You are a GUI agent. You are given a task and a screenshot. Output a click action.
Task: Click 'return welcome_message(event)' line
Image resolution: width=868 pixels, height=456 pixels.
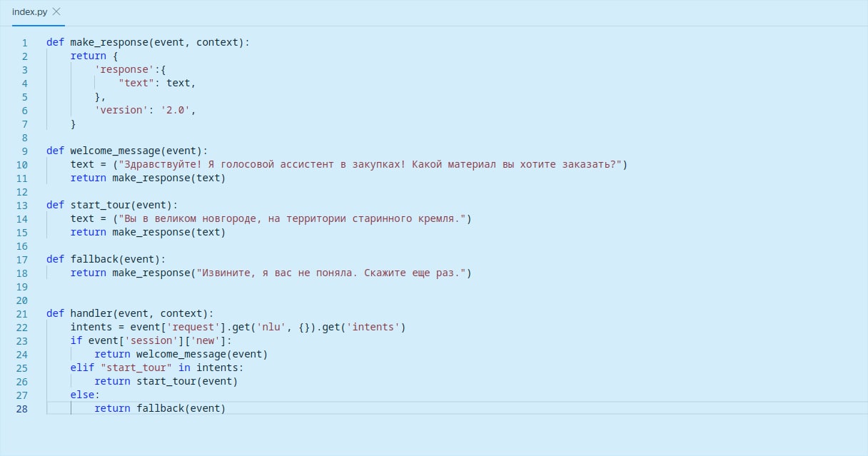[x=181, y=355]
